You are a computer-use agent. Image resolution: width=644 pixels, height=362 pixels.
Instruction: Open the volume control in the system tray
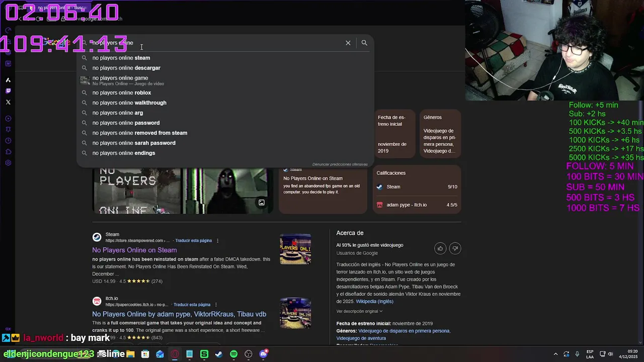tap(611, 354)
